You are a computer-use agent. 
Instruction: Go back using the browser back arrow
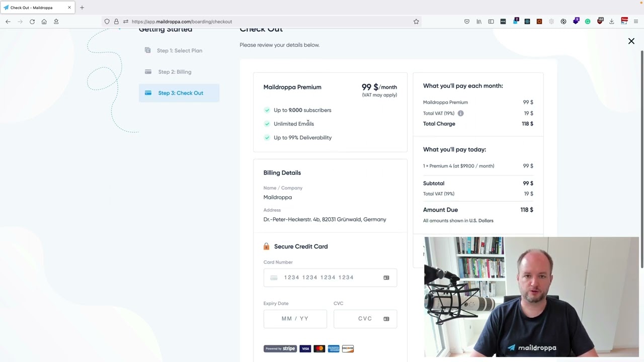pos(8,22)
